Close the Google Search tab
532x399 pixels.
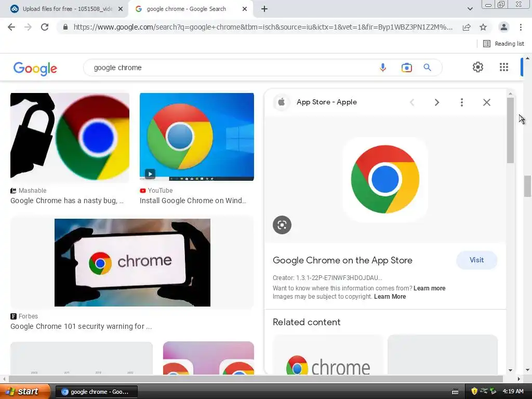245,9
